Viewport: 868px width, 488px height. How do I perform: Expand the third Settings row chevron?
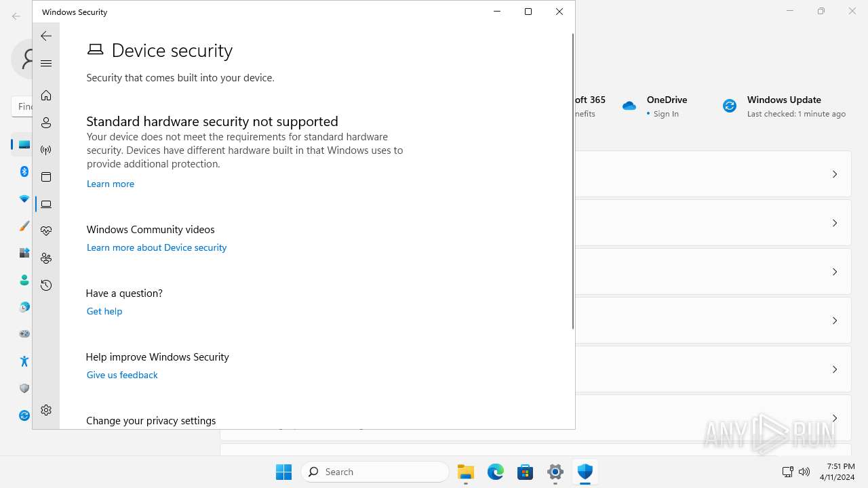pos(835,272)
